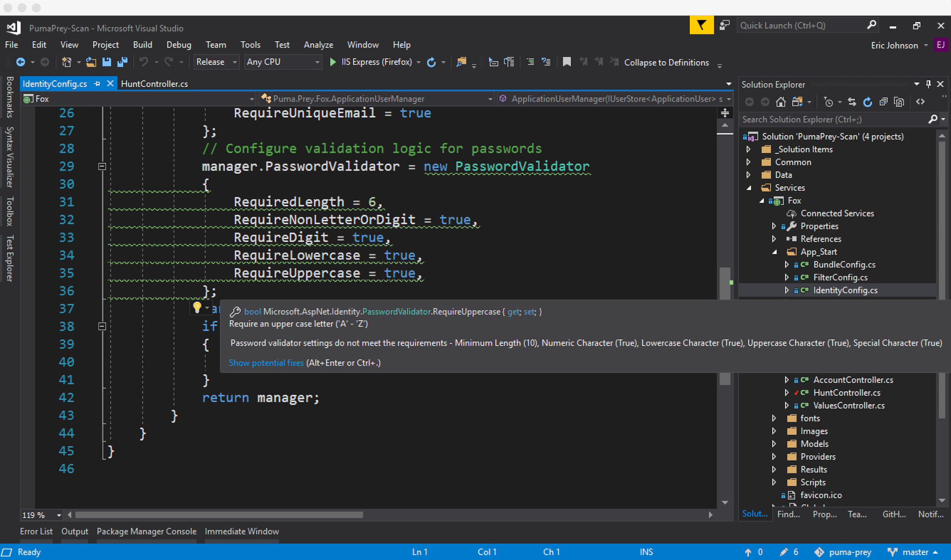Collapse All items in Solution Explorer

[x=883, y=102]
